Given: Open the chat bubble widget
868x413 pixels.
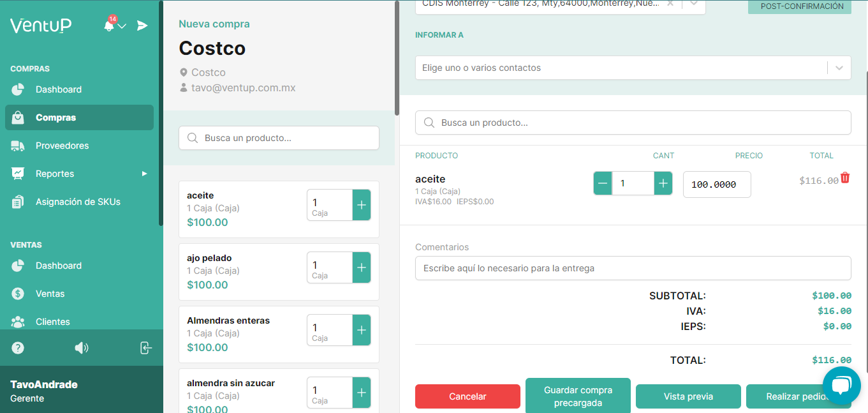Looking at the screenshot, I should point(841,386).
